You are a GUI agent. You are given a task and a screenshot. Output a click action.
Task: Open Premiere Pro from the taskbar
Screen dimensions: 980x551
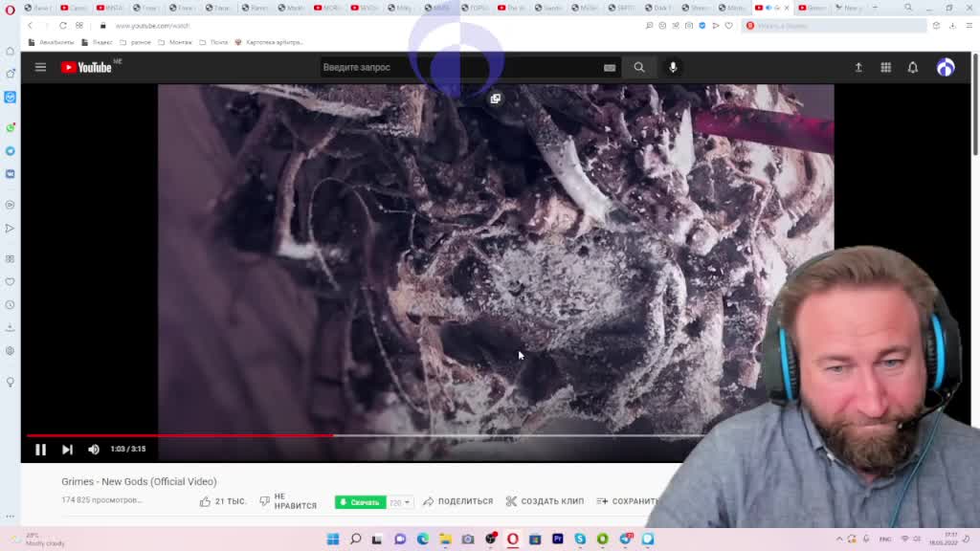point(558,540)
